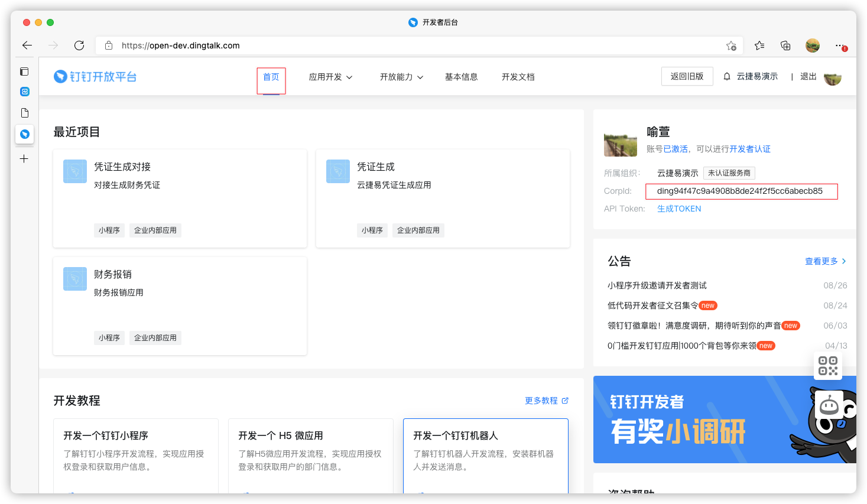The image size is (867, 504).
Task: Click the CorpId value text
Action: pyautogui.click(x=740, y=191)
